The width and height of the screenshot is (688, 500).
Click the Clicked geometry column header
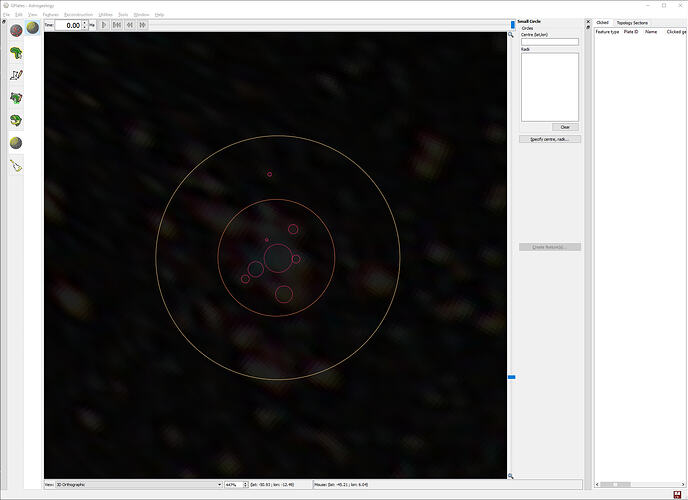676,32
